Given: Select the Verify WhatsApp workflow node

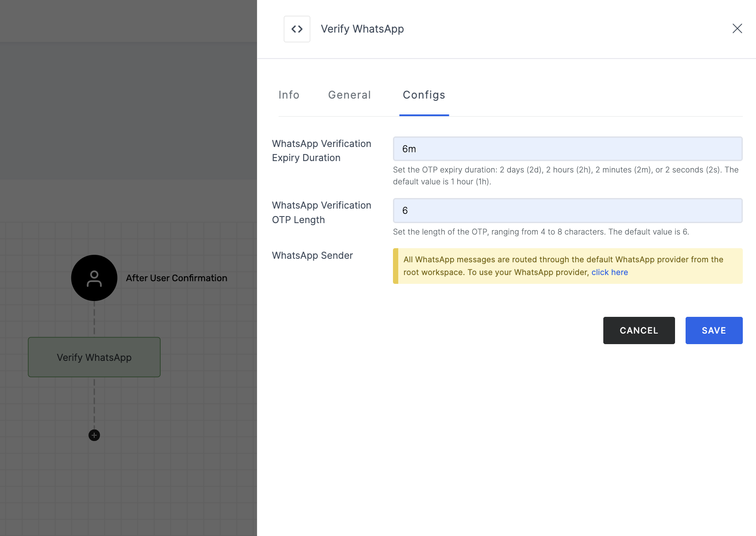Looking at the screenshot, I should [x=94, y=357].
